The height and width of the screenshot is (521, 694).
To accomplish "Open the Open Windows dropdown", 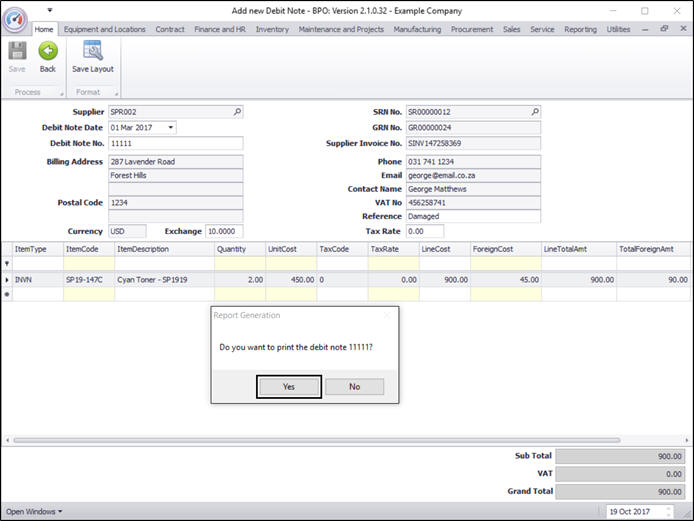I will pyautogui.click(x=34, y=512).
